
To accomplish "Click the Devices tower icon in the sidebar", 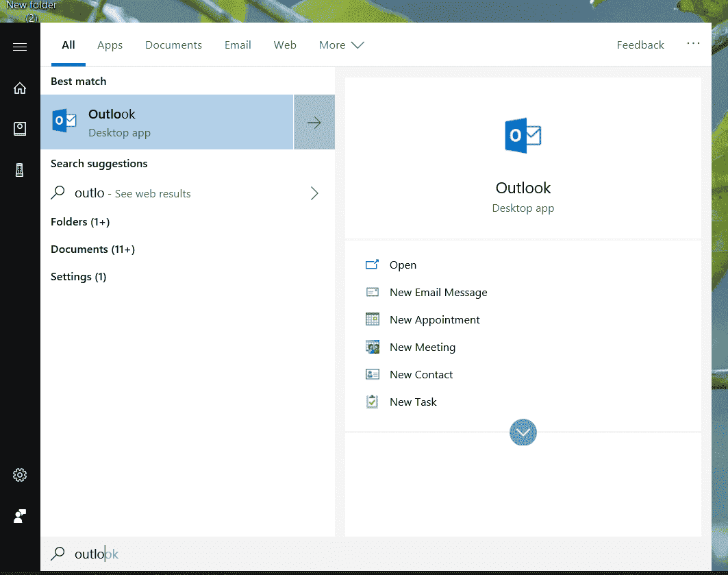I will [x=19, y=170].
